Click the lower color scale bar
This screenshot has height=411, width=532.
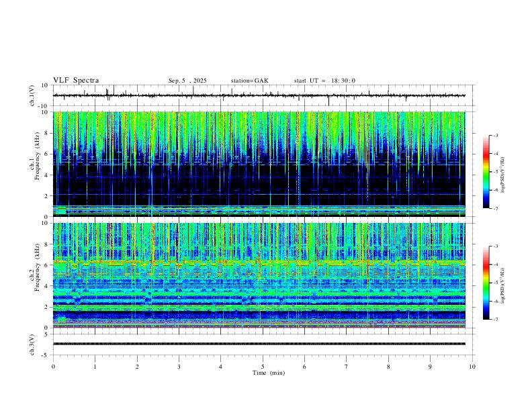click(486, 283)
